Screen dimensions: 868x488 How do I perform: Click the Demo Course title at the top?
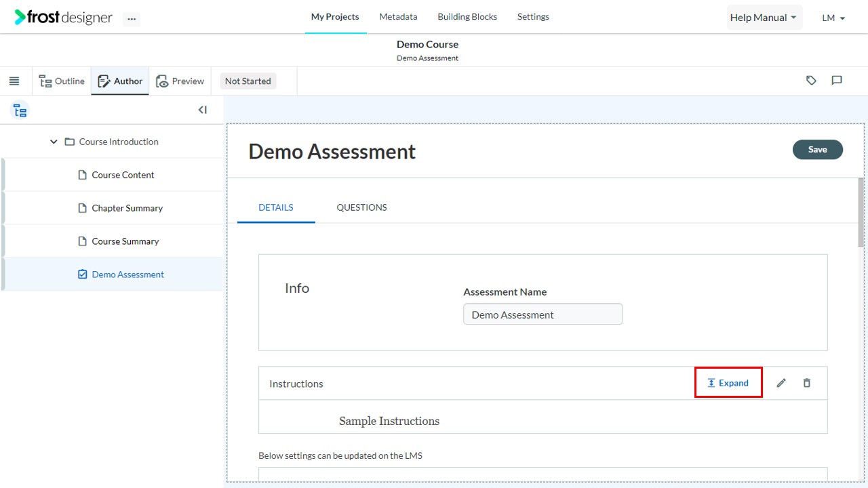pos(428,44)
